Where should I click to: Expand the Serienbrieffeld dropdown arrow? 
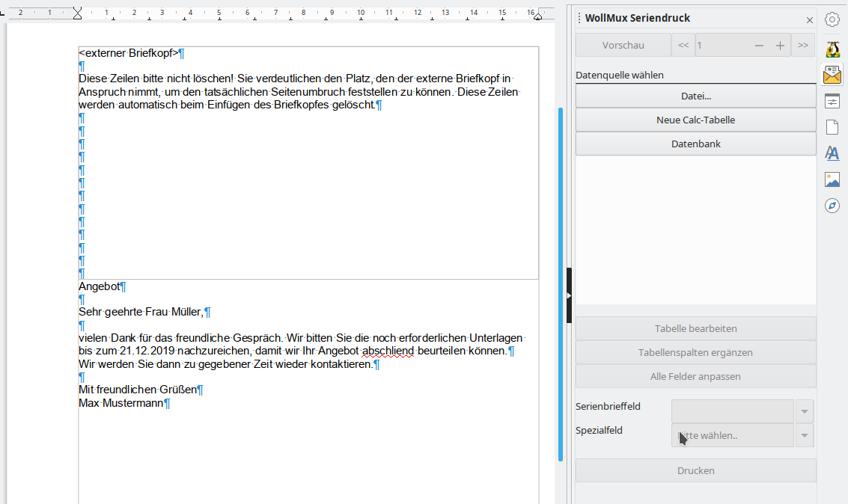(805, 411)
